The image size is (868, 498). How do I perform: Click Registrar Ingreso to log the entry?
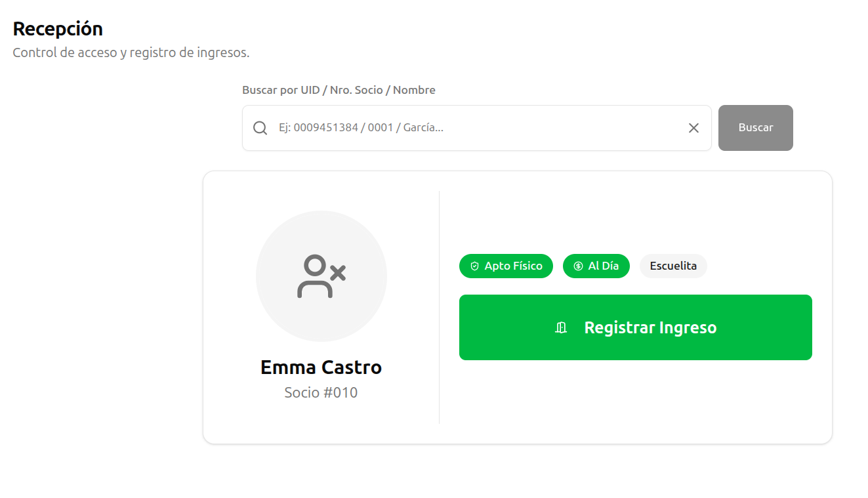pyautogui.click(x=635, y=327)
